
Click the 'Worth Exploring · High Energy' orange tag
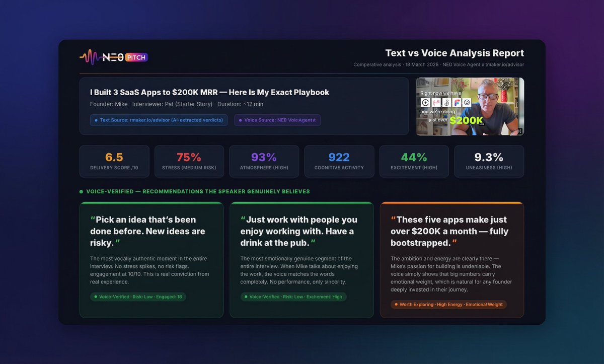(448, 305)
